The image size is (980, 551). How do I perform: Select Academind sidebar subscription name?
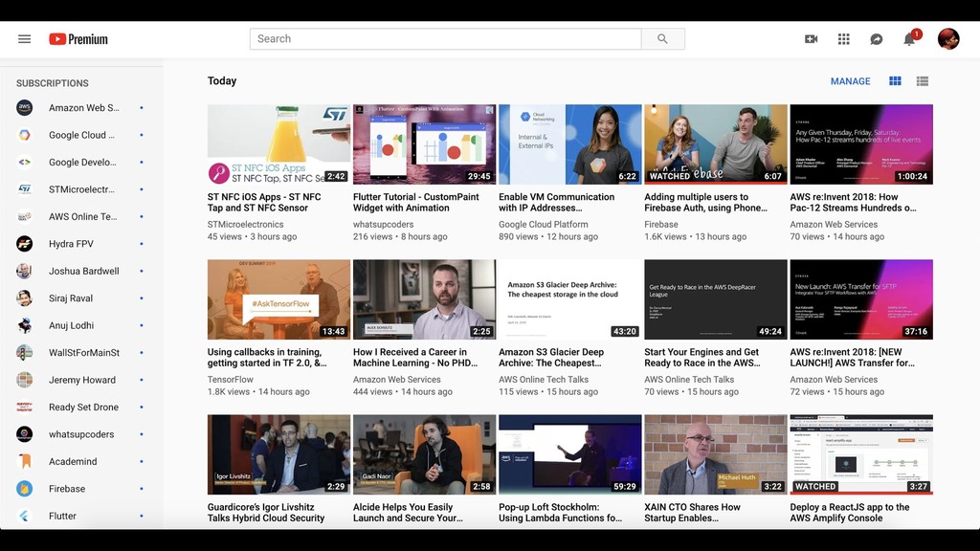pos(73,461)
